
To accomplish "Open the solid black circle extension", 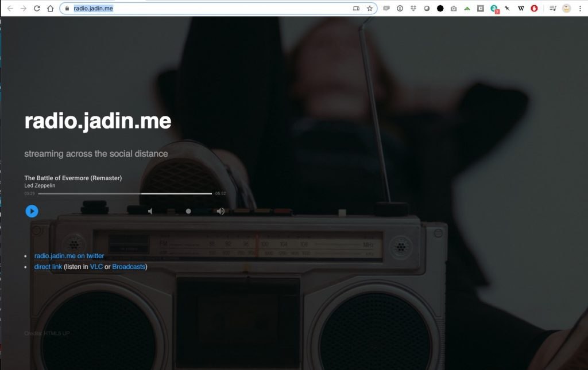I will [x=440, y=8].
